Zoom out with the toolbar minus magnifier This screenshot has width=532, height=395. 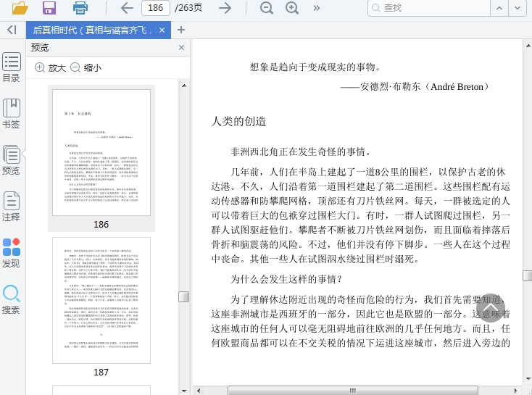(x=266, y=8)
